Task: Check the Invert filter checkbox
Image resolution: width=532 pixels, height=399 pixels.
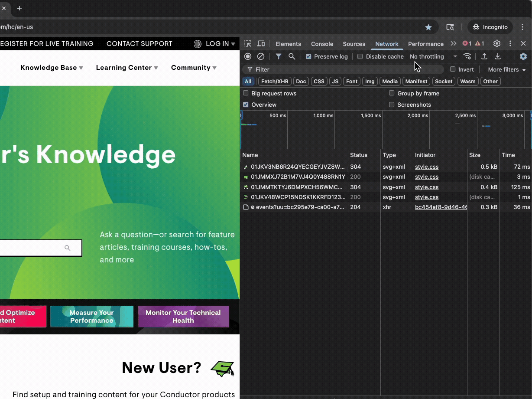Action: pyautogui.click(x=453, y=69)
